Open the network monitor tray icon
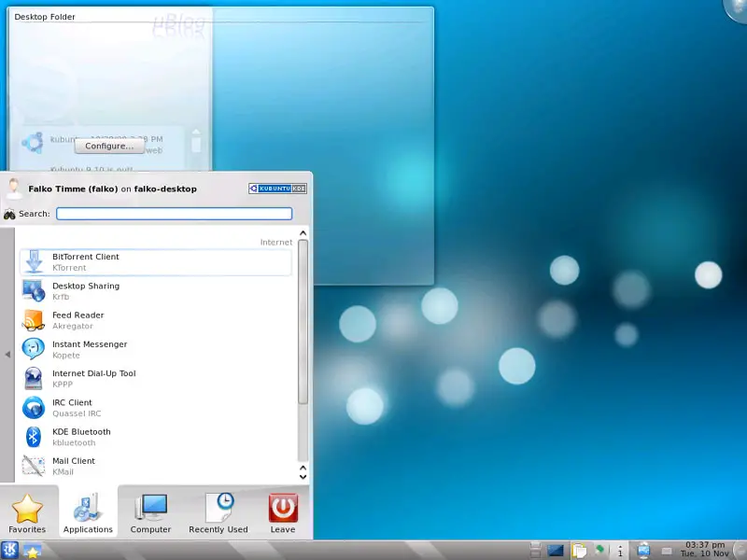The width and height of the screenshot is (747, 560). tap(643, 551)
